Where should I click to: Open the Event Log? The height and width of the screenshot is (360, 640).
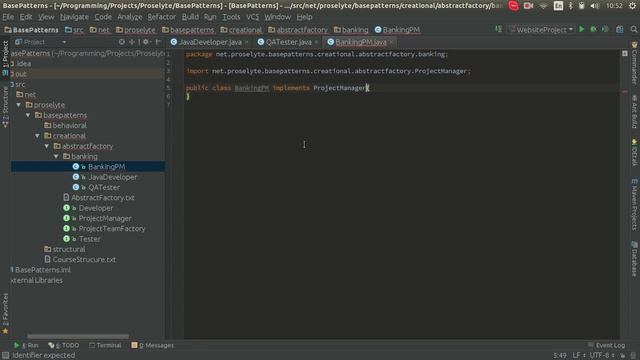click(x=606, y=345)
